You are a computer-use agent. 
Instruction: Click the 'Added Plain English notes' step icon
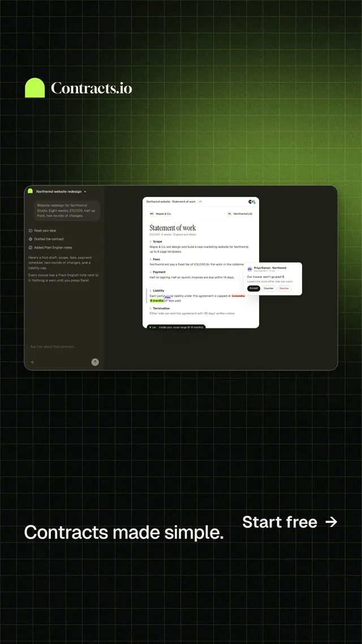(x=31, y=248)
